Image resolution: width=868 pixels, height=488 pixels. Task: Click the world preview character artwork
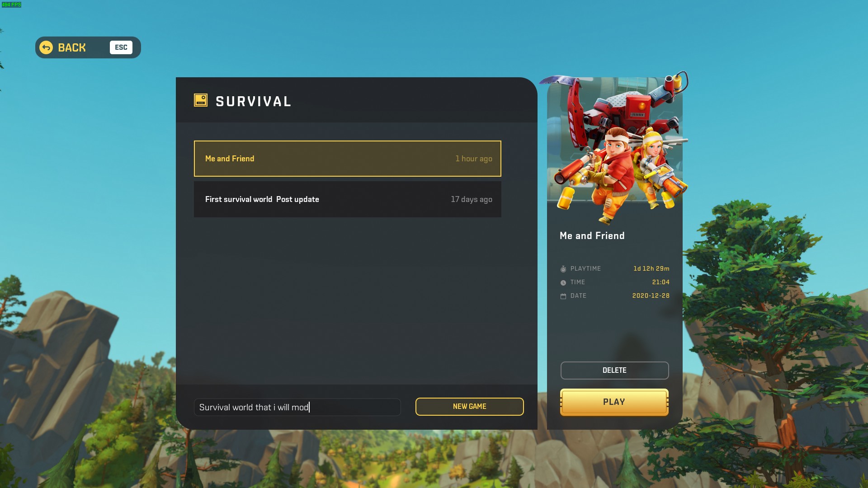point(615,149)
